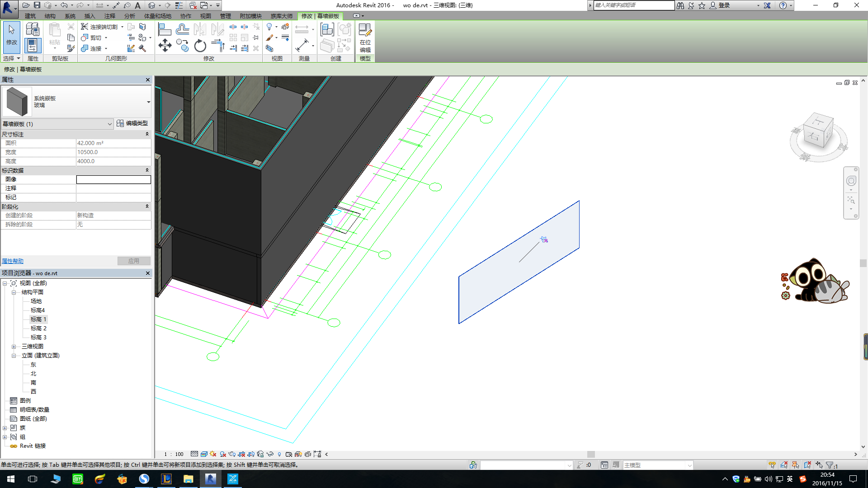Click the Rotate tool icon
868x488 pixels.
click(x=200, y=46)
